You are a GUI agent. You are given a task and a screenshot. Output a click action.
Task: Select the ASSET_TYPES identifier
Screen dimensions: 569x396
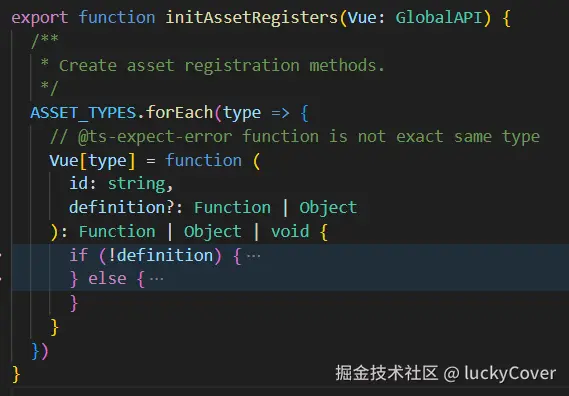coord(83,113)
